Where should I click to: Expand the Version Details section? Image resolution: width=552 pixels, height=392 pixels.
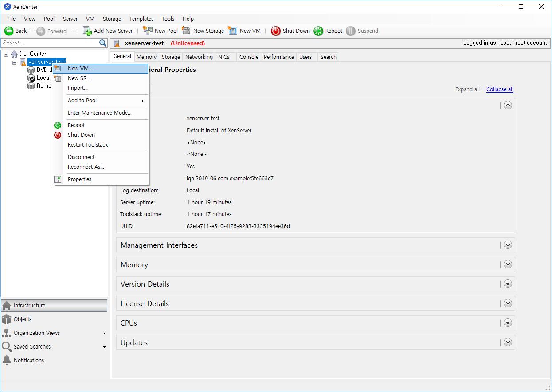click(508, 284)
